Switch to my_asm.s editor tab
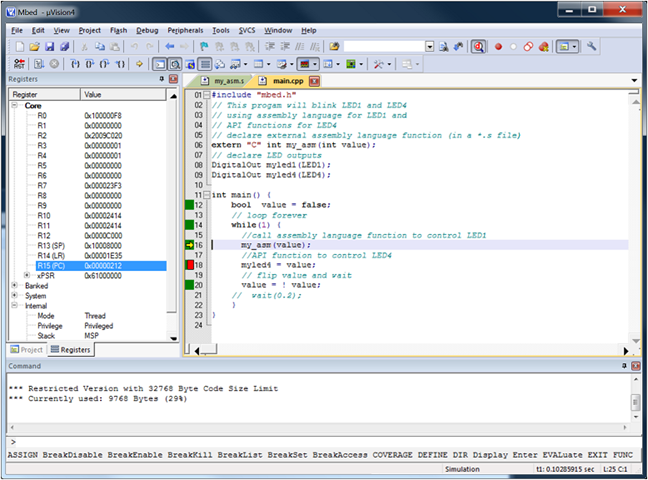Screen dimensions: 648x480 tap(224, 81)
